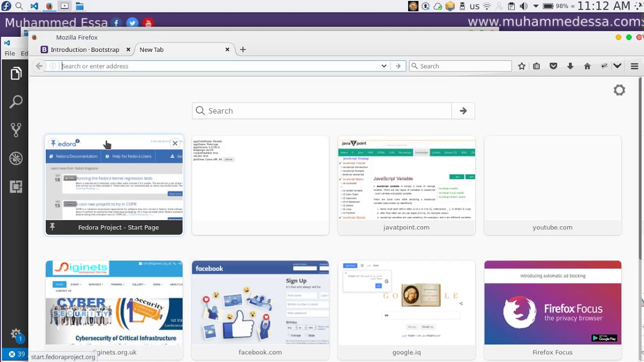The image size is (644, 362).
Task: Remove the Fedora Project tile
Action: [175, 143]
